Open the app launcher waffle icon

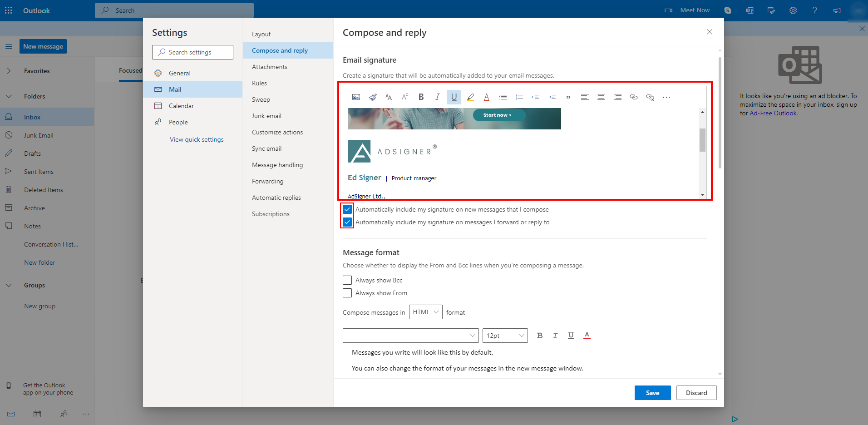tap(9, 10)
